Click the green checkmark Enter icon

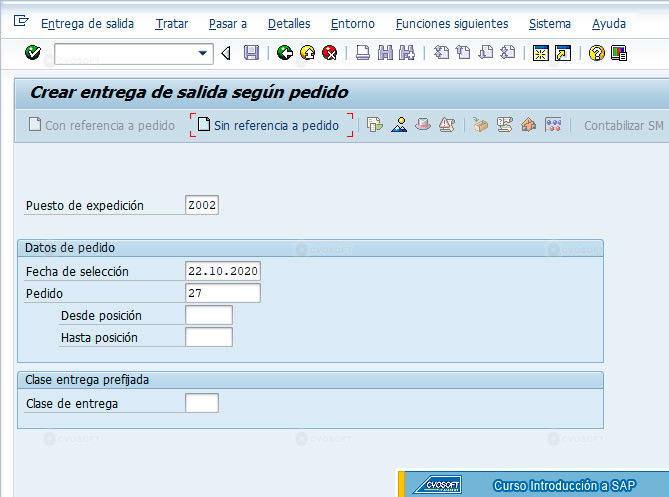point(33,53)
